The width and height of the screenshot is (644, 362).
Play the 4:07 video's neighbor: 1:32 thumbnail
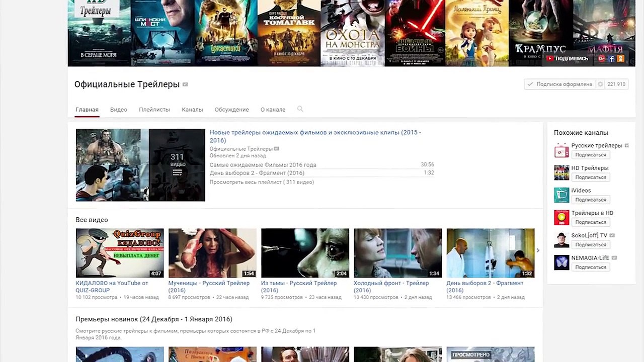coord(491,253)
